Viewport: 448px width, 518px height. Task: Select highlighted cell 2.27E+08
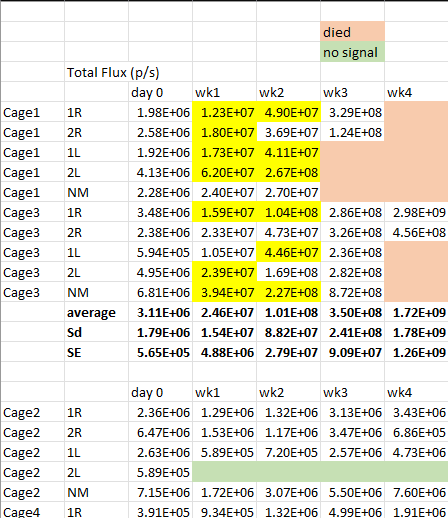click(288, 292)
